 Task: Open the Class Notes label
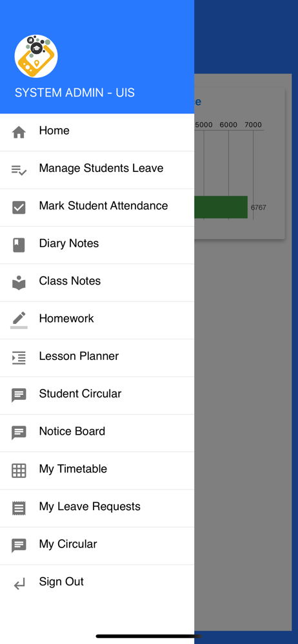coord(70,281)
